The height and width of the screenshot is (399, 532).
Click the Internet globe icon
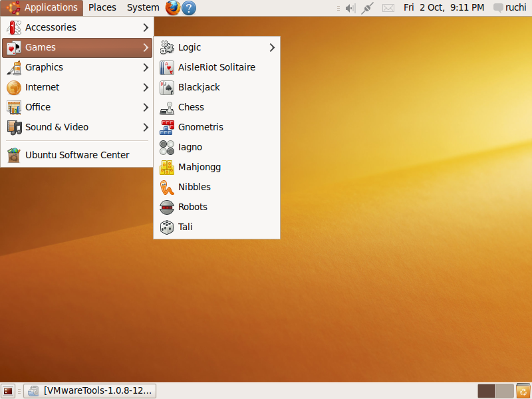pyautogui.click(x=14, y=88)
